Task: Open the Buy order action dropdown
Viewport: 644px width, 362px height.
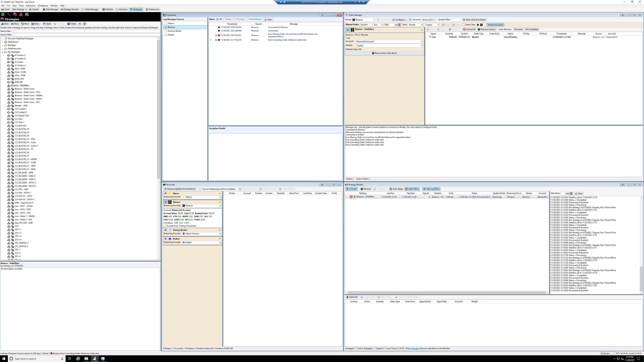Action: [x=378, y=25]
